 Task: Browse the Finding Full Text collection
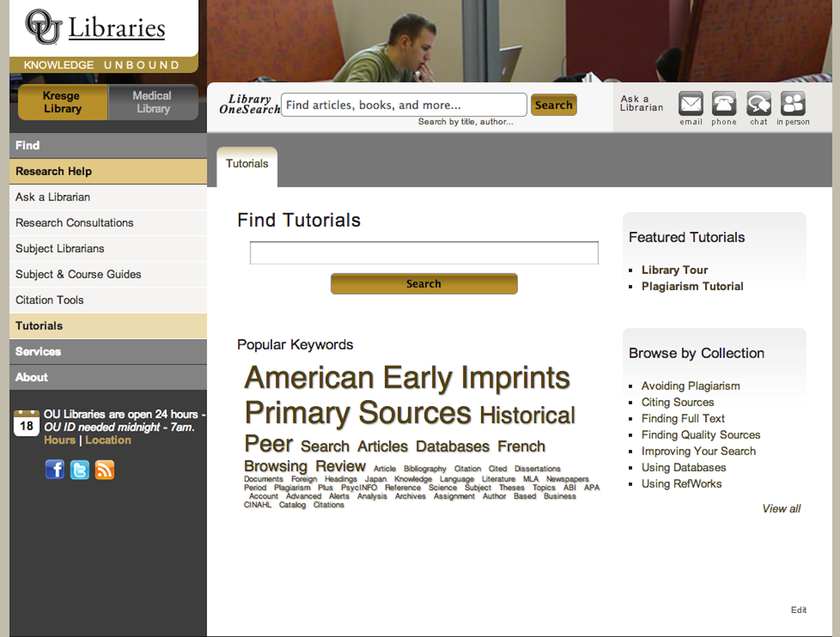point(683,418)
